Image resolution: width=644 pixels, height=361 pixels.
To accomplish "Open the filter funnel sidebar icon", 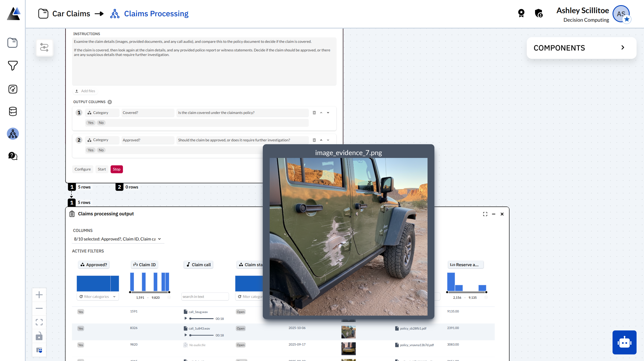I will click(13, 66).
